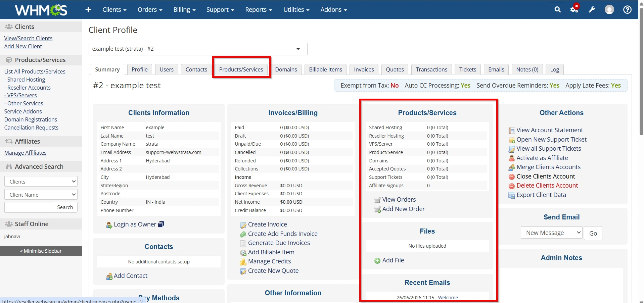Click the wrench configuration icon
644x303 pixels.
click(x=592, y=10)
